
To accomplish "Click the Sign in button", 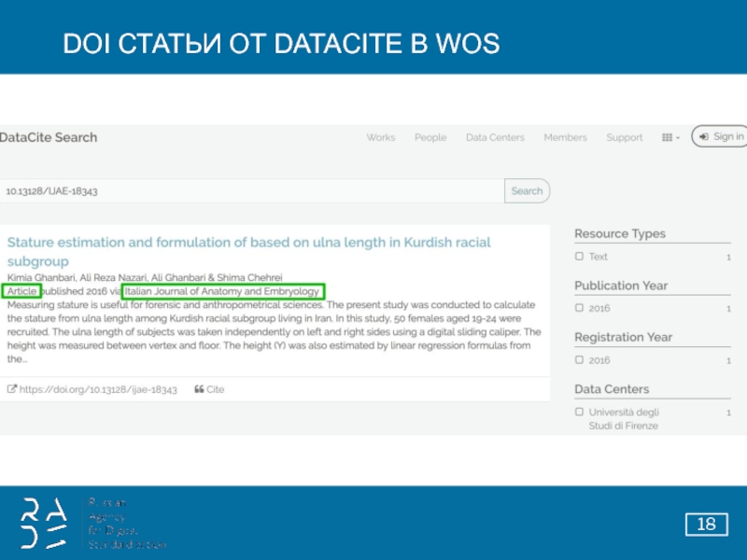I will (720, 136).
